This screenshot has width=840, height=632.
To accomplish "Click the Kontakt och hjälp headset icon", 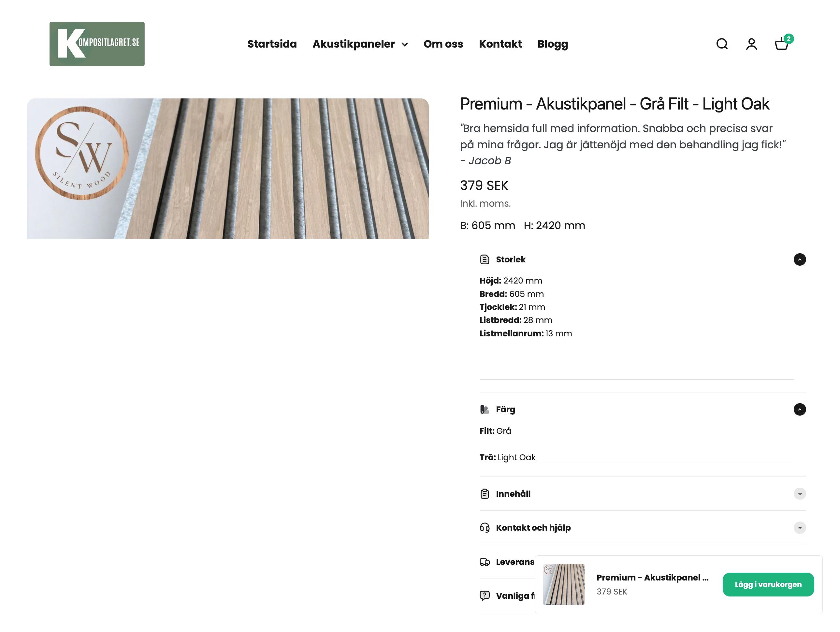I will coord(485,528).
